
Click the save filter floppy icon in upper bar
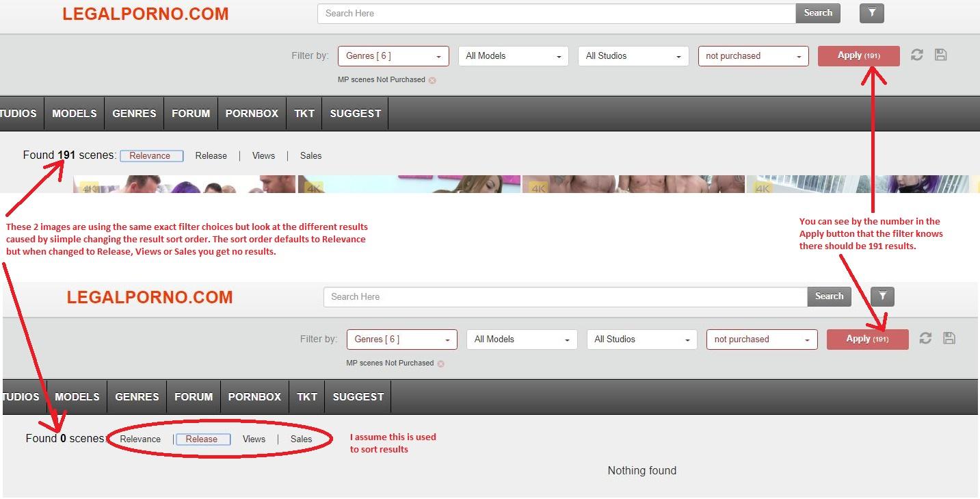(x=940, y=55)
